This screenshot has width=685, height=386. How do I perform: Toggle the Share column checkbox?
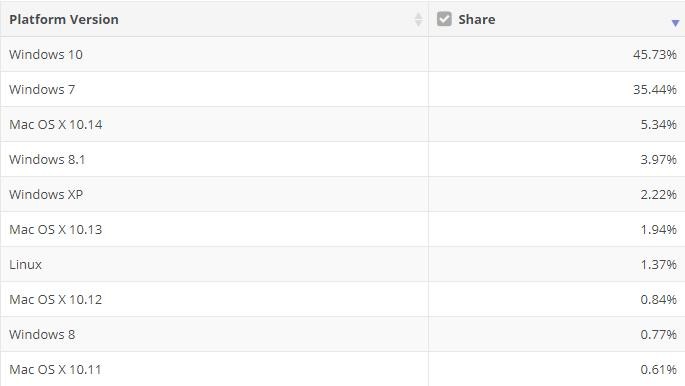[444, 19]
